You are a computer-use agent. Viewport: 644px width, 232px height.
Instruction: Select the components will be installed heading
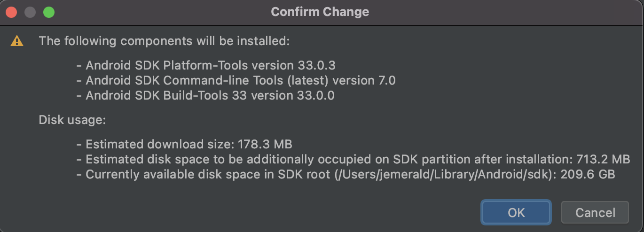pyautogui.click(x=164, y=41)
